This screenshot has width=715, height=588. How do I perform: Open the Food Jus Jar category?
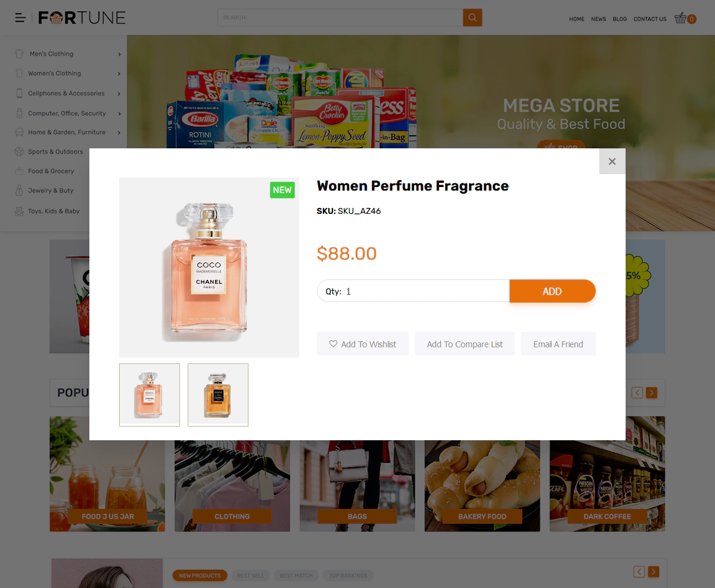coord(107,517)
